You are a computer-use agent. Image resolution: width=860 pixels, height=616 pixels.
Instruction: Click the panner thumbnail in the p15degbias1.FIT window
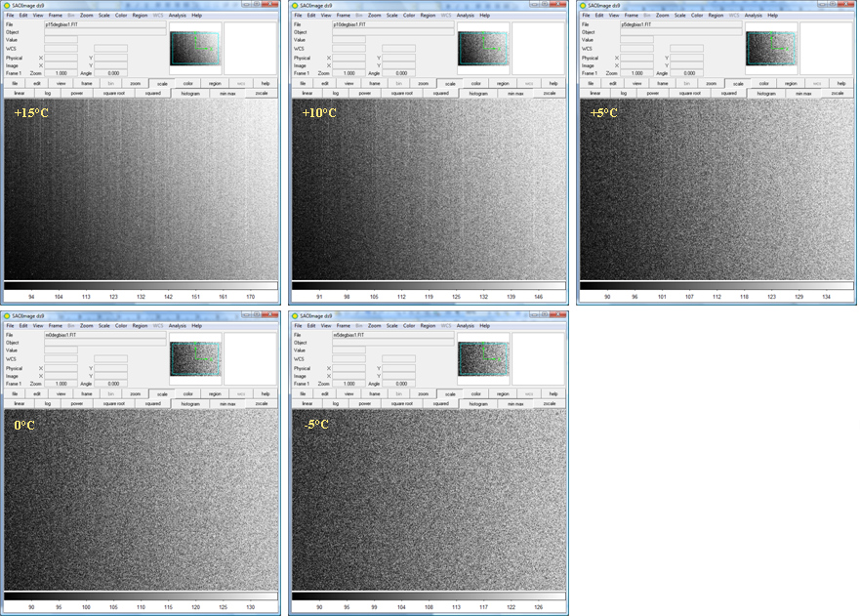click(x=194, y=49)
